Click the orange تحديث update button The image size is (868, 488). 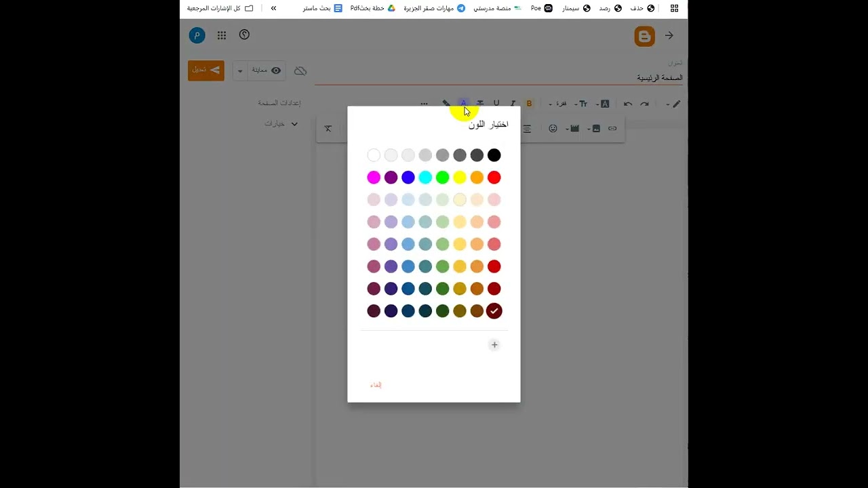click(x=206, y=70)
